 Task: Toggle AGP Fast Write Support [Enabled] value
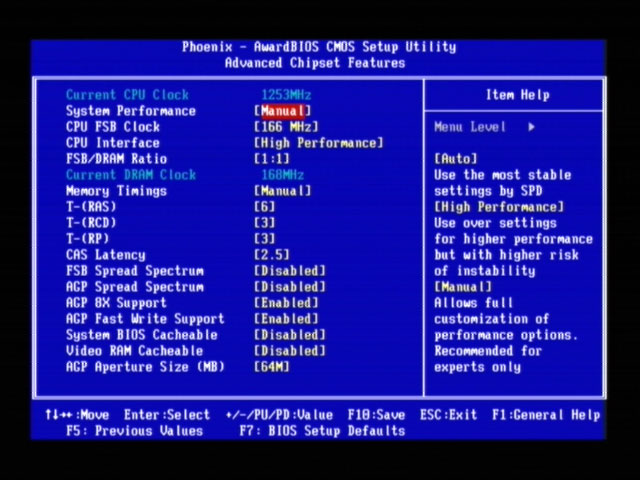tap(286, 319)
